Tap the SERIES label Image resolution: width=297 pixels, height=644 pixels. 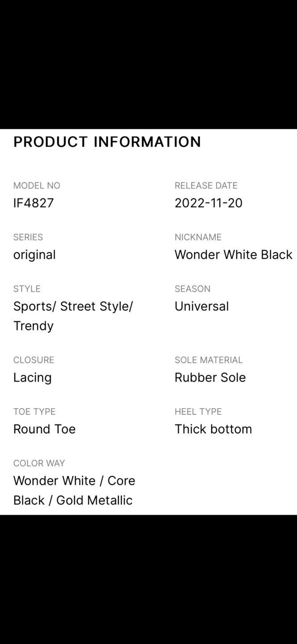(28, 237)
